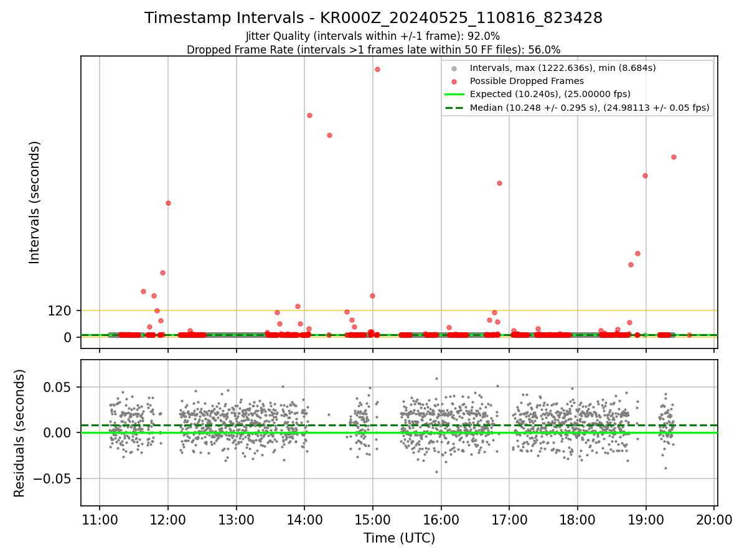Click the −0.05 tick label on the residuals axis
The width and height of the screenshot is (747, 560).
52,479
